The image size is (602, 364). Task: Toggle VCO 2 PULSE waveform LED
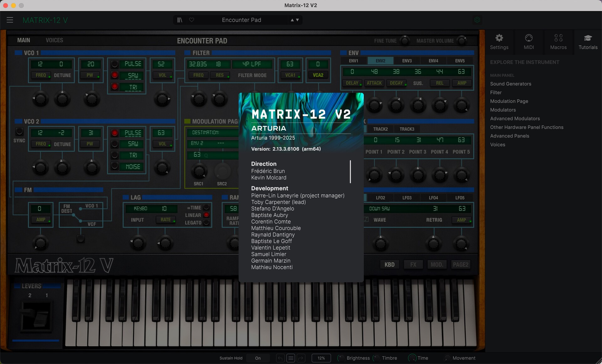tap(115, 133)
